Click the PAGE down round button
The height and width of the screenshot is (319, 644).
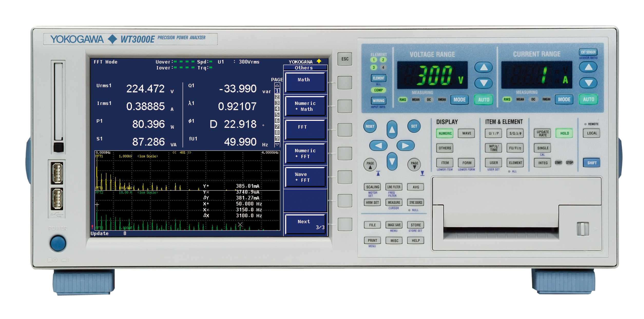[x=414, y=164]
